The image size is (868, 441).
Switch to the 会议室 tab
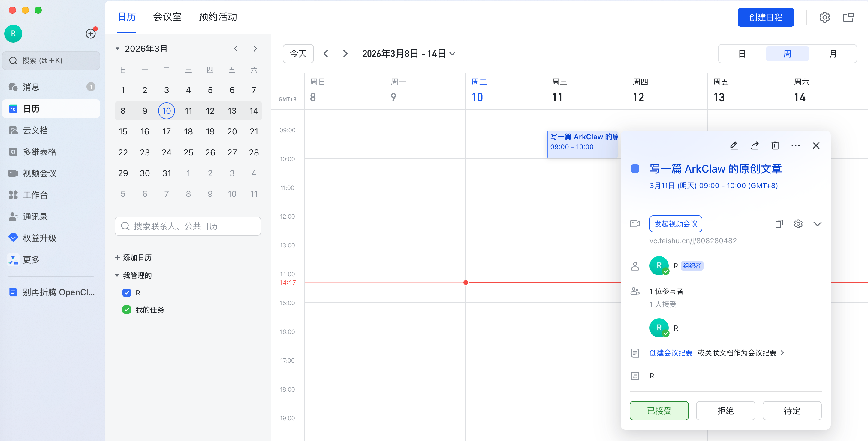pyautogui.click(x=167, y=17)
